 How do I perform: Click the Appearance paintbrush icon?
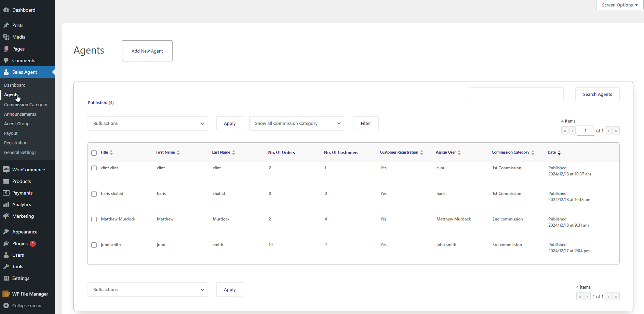(6, 232)
